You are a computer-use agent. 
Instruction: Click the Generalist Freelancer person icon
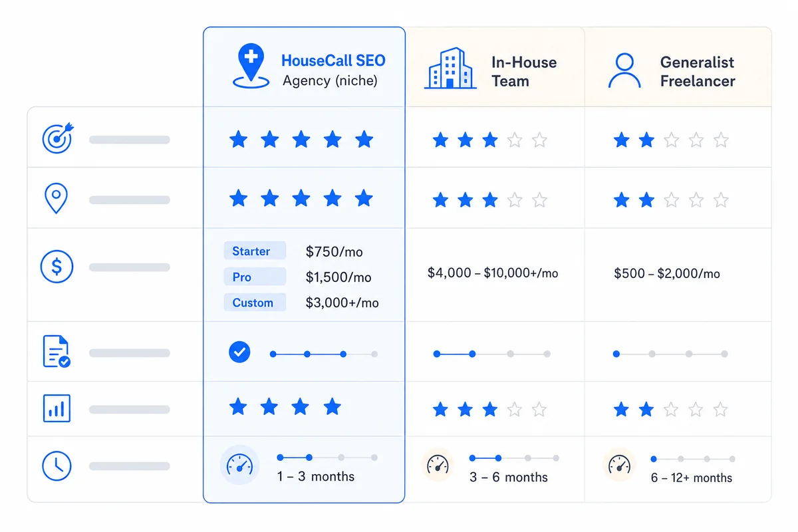(624, 70)
